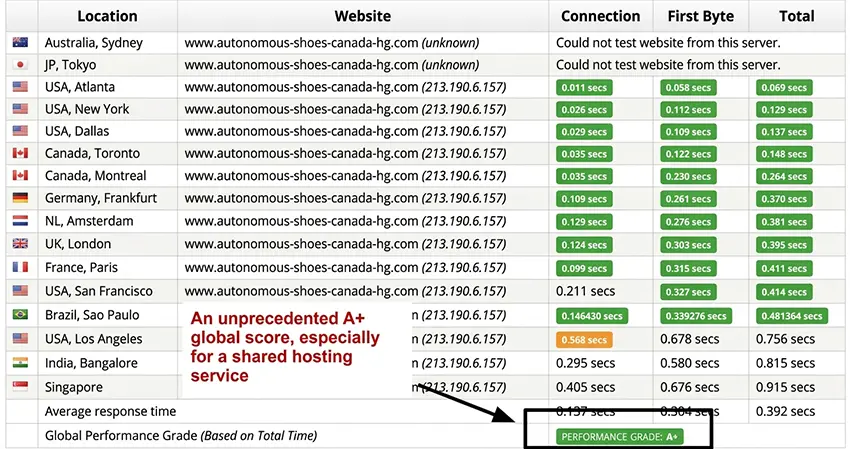
Task: Select the 'Australia, Sydney' location cell
Action: (x=107, y=43)
